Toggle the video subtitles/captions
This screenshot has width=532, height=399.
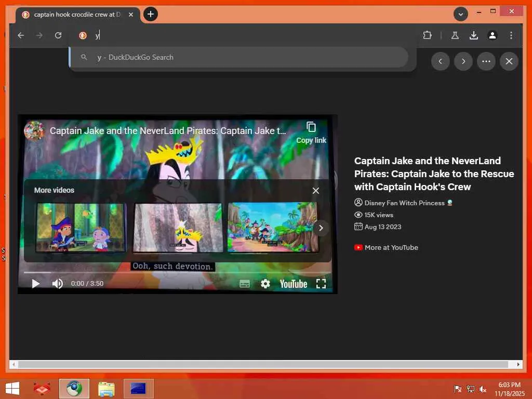pos(245,284)
